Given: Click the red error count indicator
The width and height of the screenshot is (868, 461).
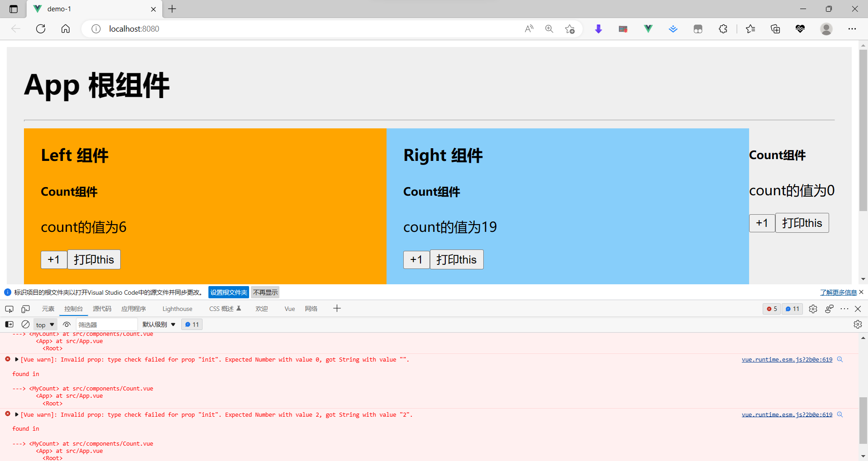Looking at the screenshot, I should [771, 309].
